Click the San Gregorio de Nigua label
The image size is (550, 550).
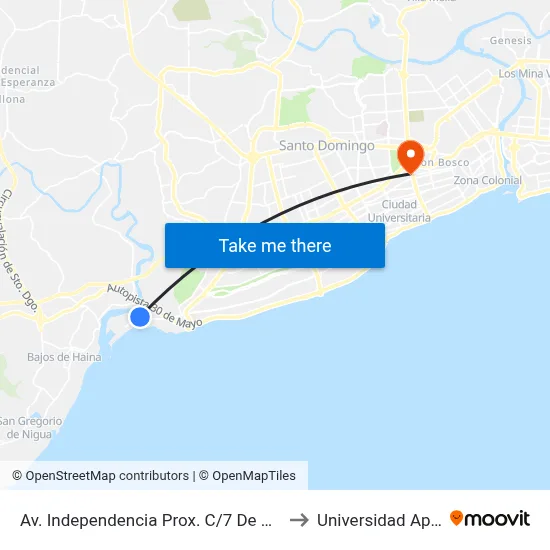tap(30, 428)
